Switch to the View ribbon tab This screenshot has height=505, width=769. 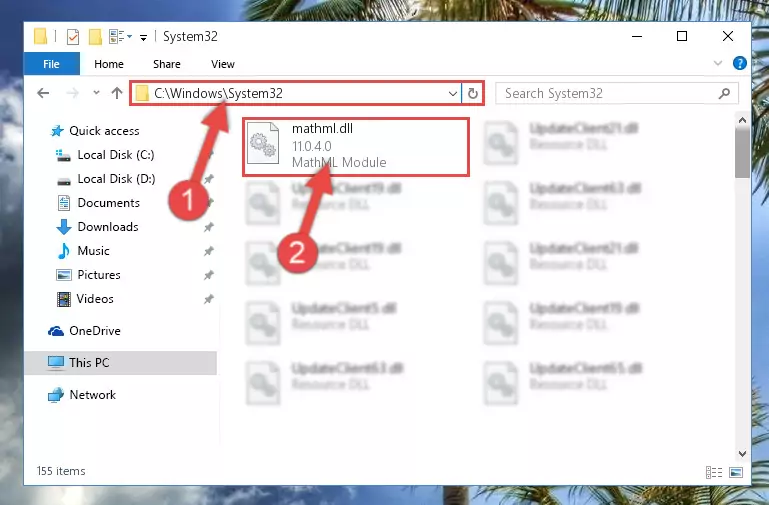click(223, 64)
